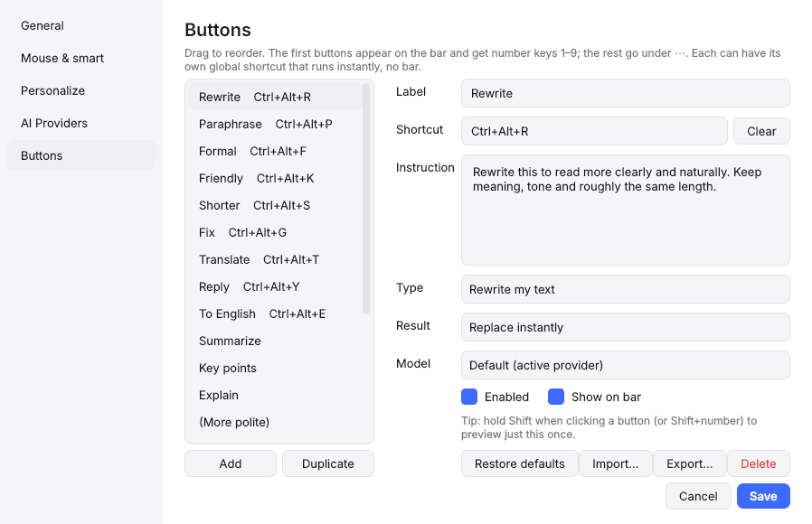The image size is (812, 524).
Task: Select the Formal button row
Action: click(x=275, y=152)
